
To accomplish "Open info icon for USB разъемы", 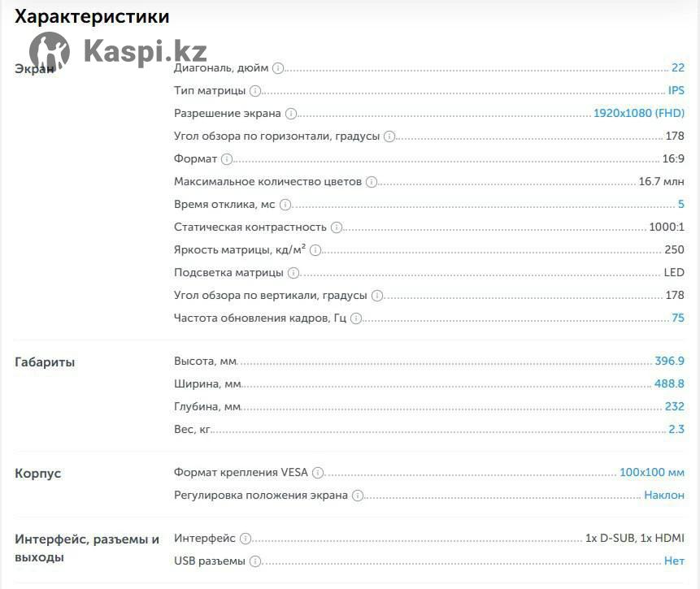I will pyautogui.click(x=255, y=561).
